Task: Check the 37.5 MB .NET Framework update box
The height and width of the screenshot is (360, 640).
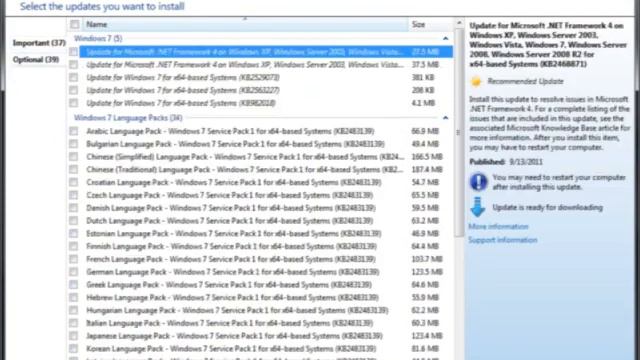Action: 73,64
